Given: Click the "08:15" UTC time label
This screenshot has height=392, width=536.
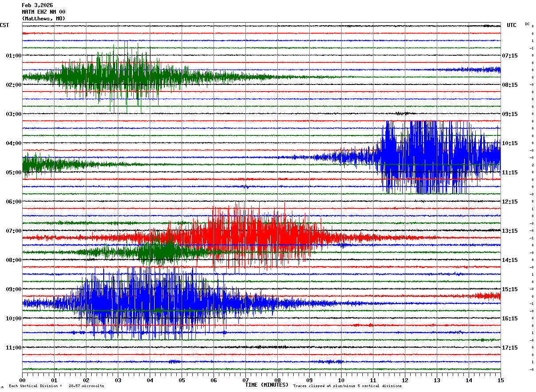Looking at the screenshot, I should tap(510, 85).
